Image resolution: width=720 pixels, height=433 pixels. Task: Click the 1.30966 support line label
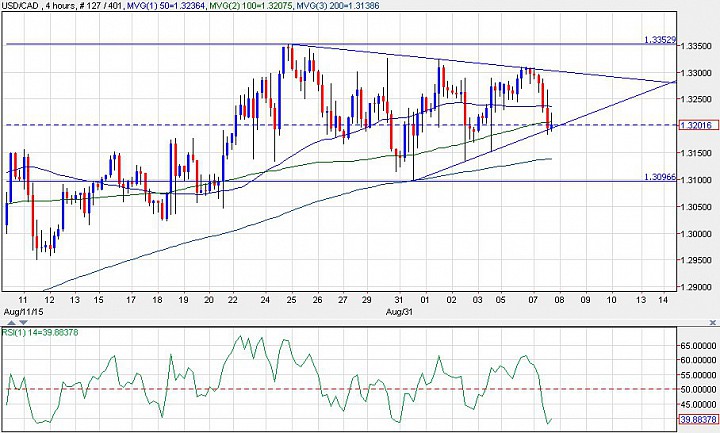(660, 177)
